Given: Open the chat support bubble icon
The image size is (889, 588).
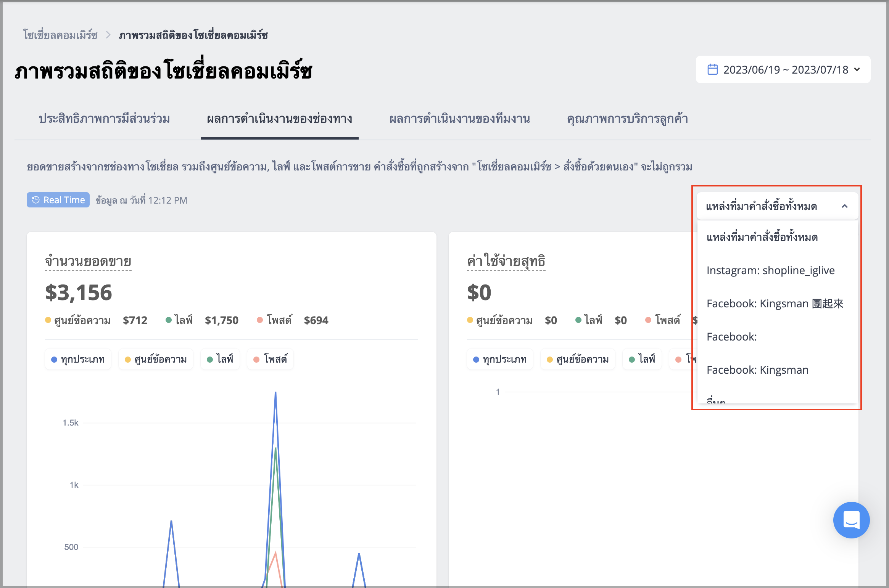Looking at the screenshot, I should [851, 520].
